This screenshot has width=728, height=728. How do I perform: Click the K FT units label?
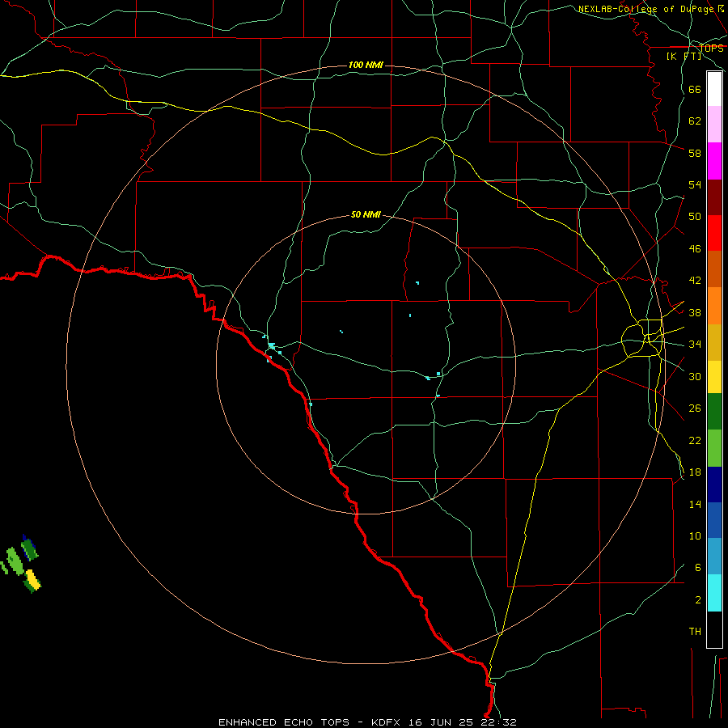click(684, 56)
